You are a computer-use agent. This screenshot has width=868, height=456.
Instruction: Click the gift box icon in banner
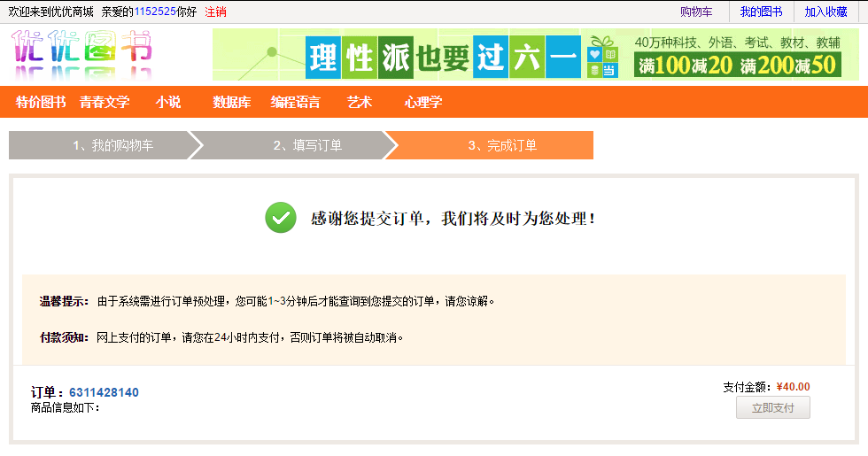click(x=602, y=56)
